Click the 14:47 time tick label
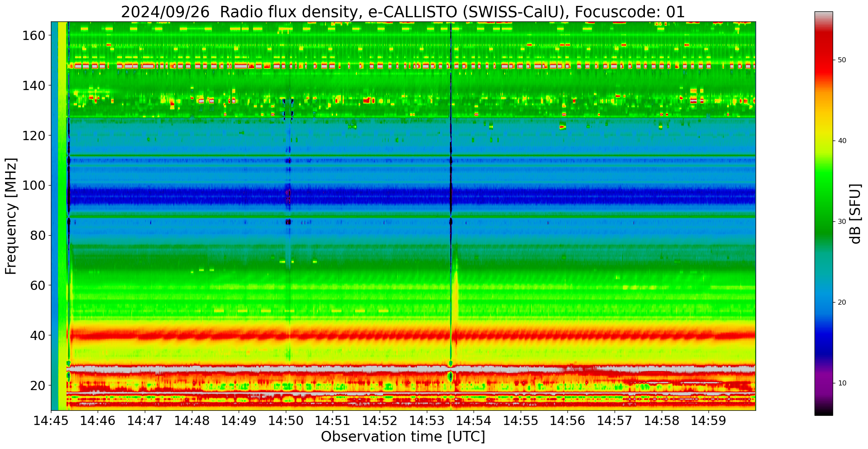Screen dimensions: 868x449 tap(145, 420)
